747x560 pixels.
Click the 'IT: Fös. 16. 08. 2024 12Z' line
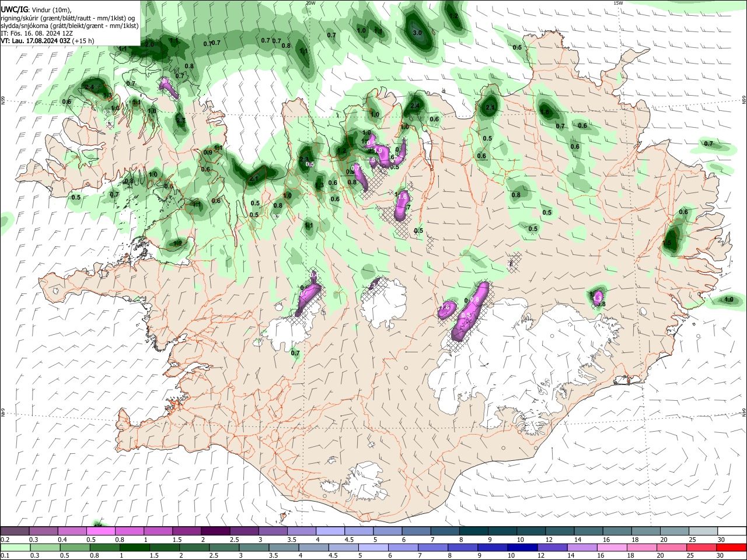[x=37, y=33]
